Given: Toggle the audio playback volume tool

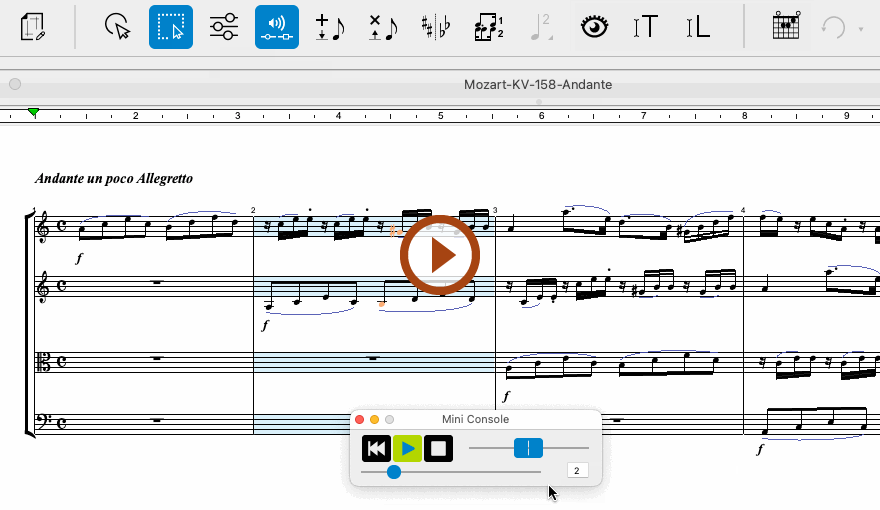Looking at the screenshot, I should [x=277, y=27].
